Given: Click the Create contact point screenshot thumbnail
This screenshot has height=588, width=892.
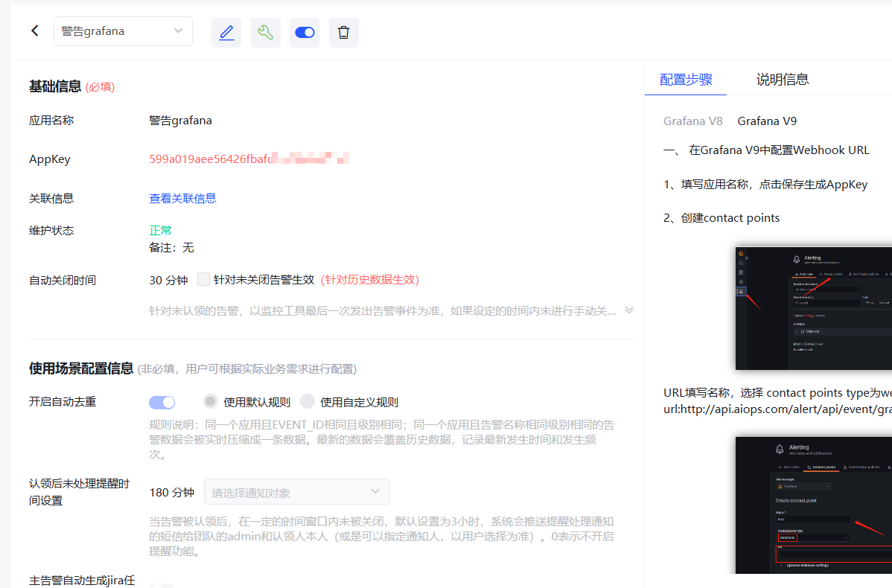Looking at the screenshot, I should (813, 505).
